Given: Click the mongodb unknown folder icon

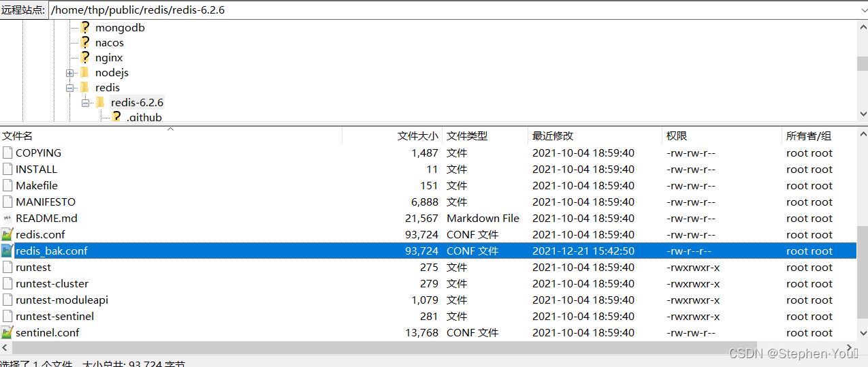Looking at the screenshot, I should pyautogui.click(x=84, y=28).
